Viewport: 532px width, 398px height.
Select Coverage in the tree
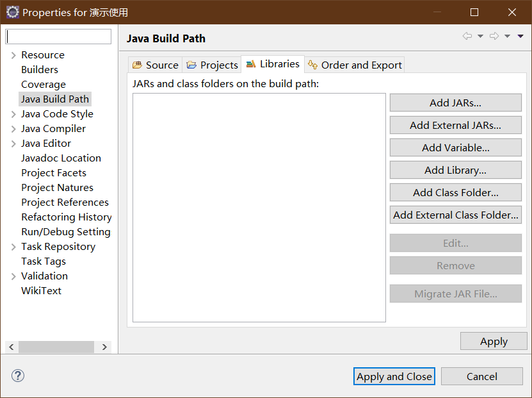pyautogui.click(x=44, y=84)
